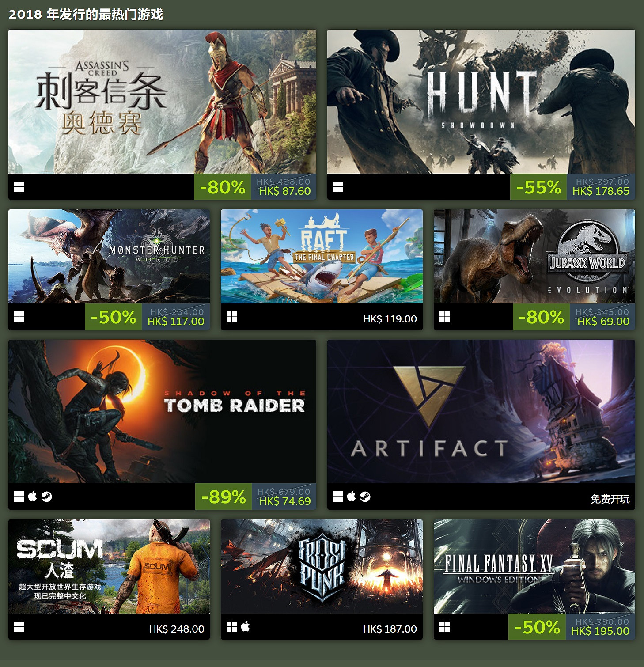Click the -89% discount on Tomb Raider
Viewport: 644px width, 667px height.
click(x=224, y=496)
